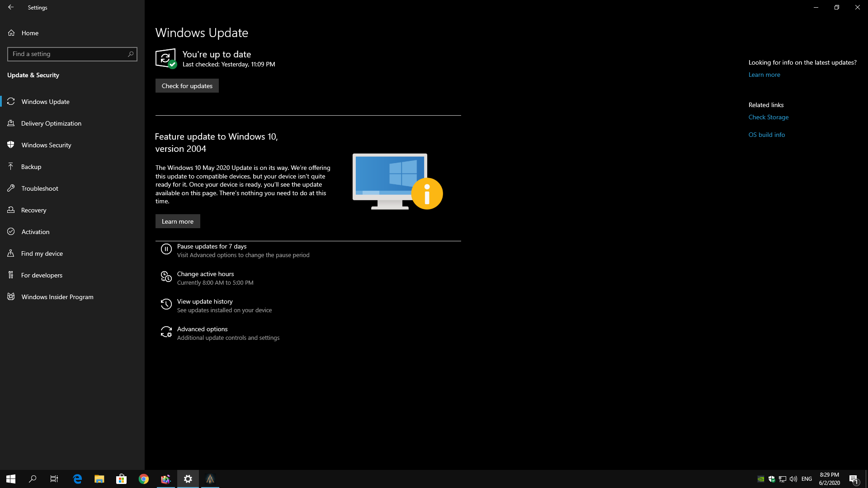
Task: Open View update history via its icon
Action: click(166, 304)
